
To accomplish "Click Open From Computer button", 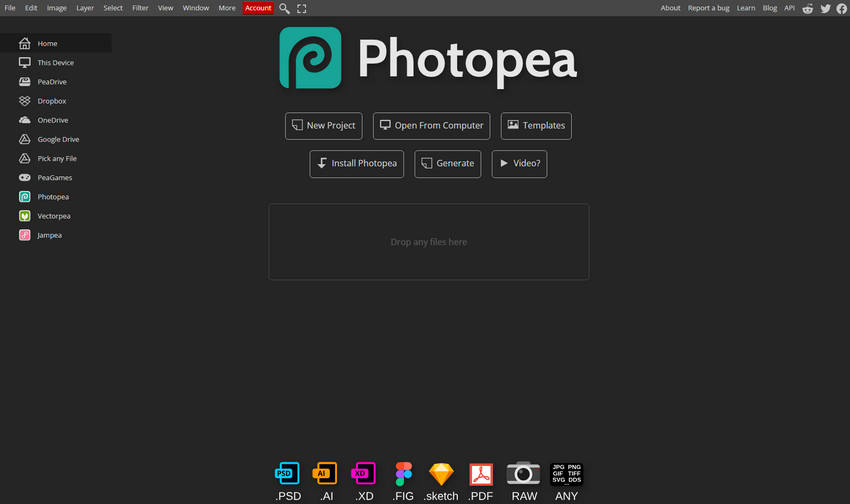I will tap(432, 126).
